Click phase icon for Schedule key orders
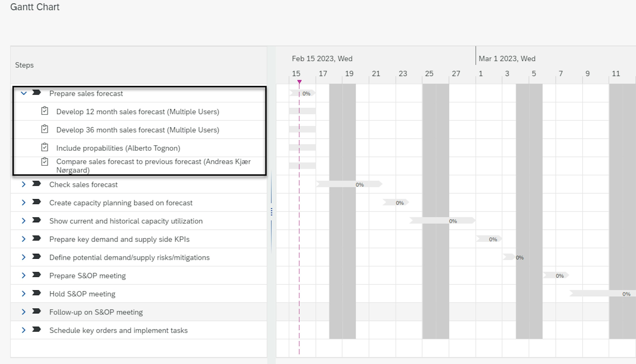Viewport: 636px width, 364px height. point(36,330)
